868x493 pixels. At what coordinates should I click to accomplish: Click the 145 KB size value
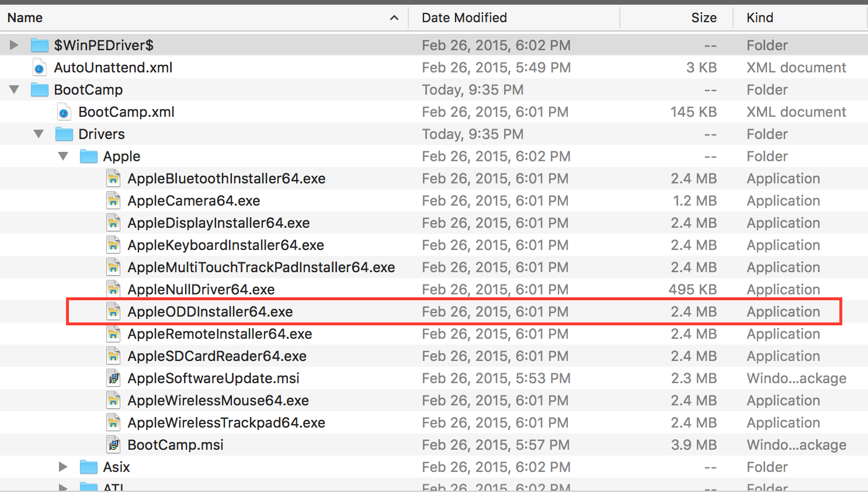pyautogui.click(x=693, y=112)
